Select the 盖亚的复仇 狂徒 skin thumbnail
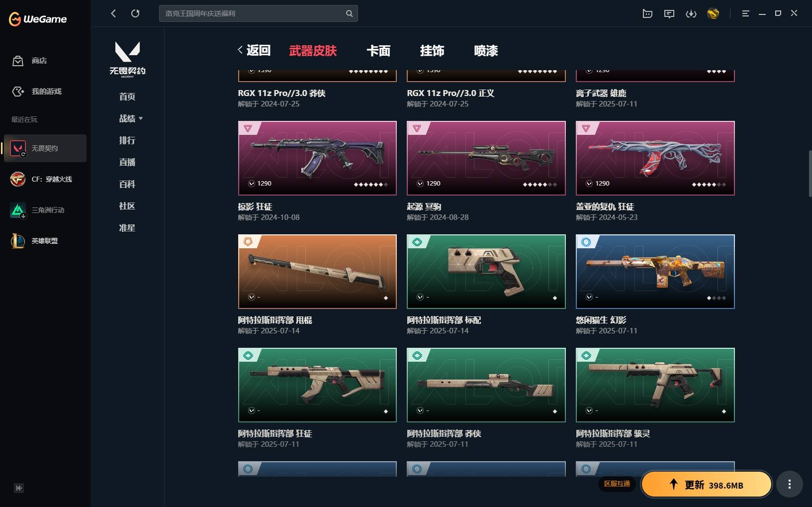812x507 pixels. (x=655, y=158)
